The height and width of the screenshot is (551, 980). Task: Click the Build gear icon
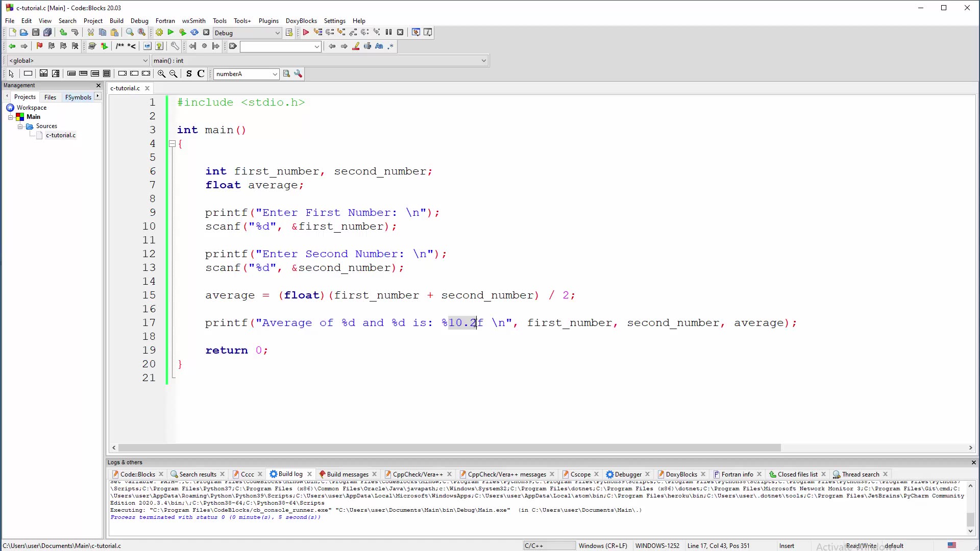pyautogui.click(x=159, y=32)
